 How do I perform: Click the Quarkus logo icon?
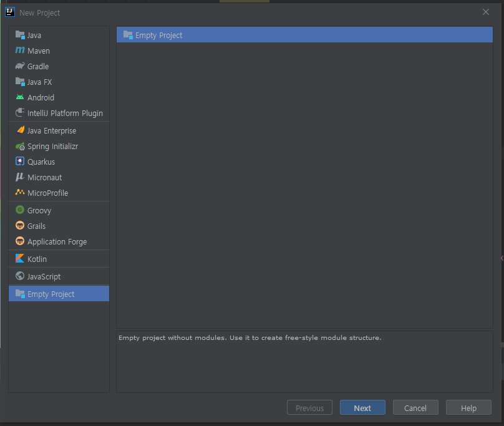tap(20, 161)
